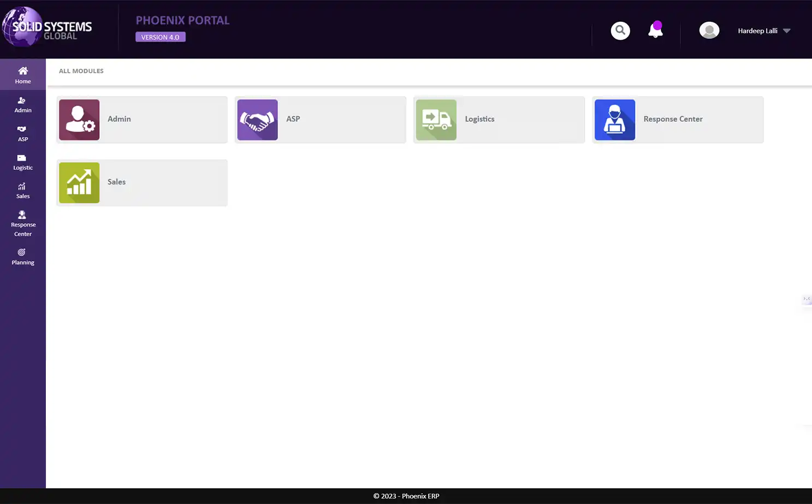Select the Home icon in the sidebar
Image resolution: width=812 pixels, height=504 pixels.
pos(22,74)
